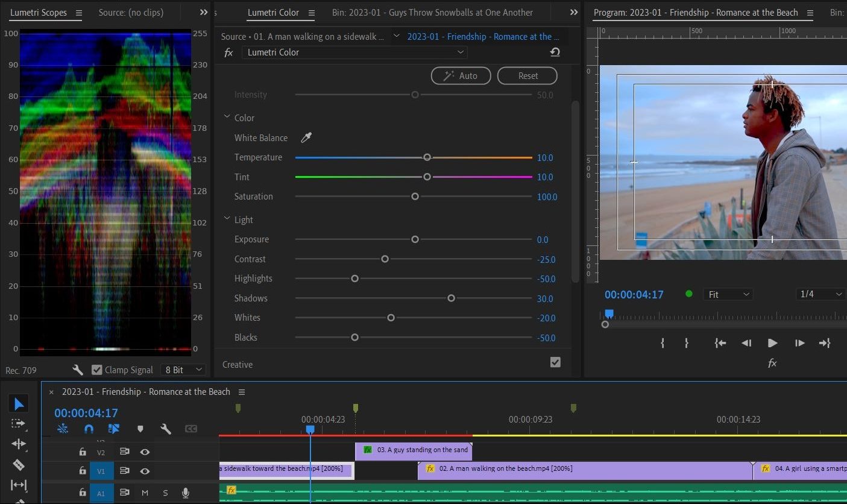Click the Temperature slider handle
The width and height of the screenshot is (847, 504).
(427, 157)
